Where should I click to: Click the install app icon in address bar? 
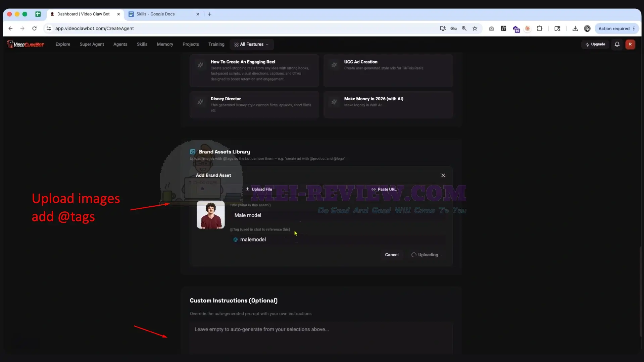[x=443, y=29]
